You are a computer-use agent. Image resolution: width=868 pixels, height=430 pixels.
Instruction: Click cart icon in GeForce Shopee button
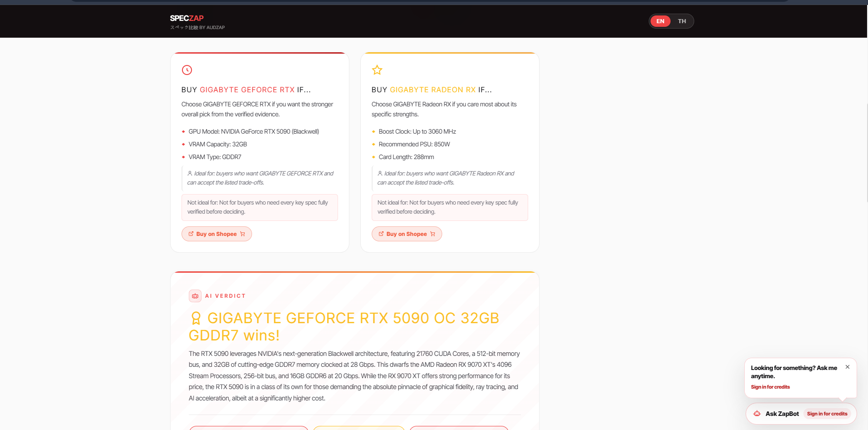[x=242, y=234]
